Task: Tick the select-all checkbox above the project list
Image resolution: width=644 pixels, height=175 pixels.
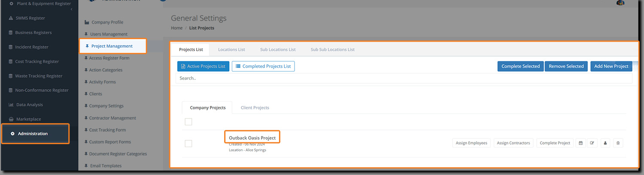Action: point(188,122)
